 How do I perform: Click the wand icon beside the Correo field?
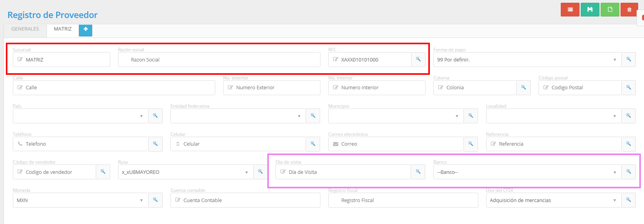click(470, 144)
